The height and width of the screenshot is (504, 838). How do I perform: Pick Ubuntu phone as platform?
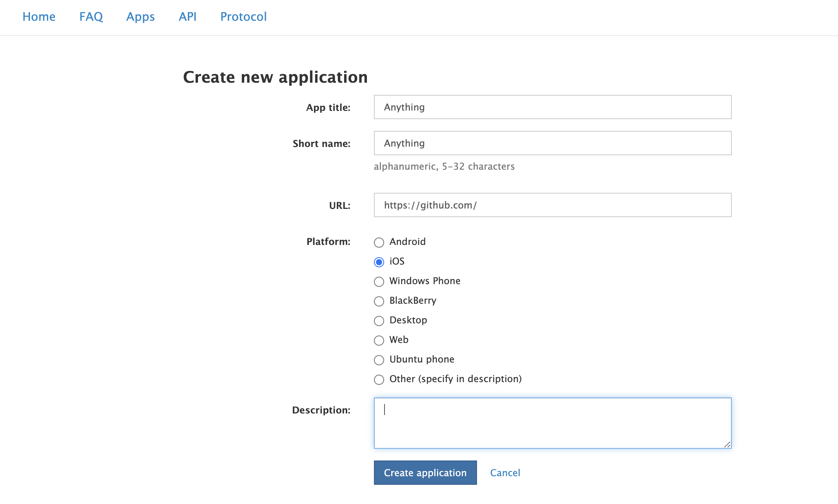pos(379,360)
